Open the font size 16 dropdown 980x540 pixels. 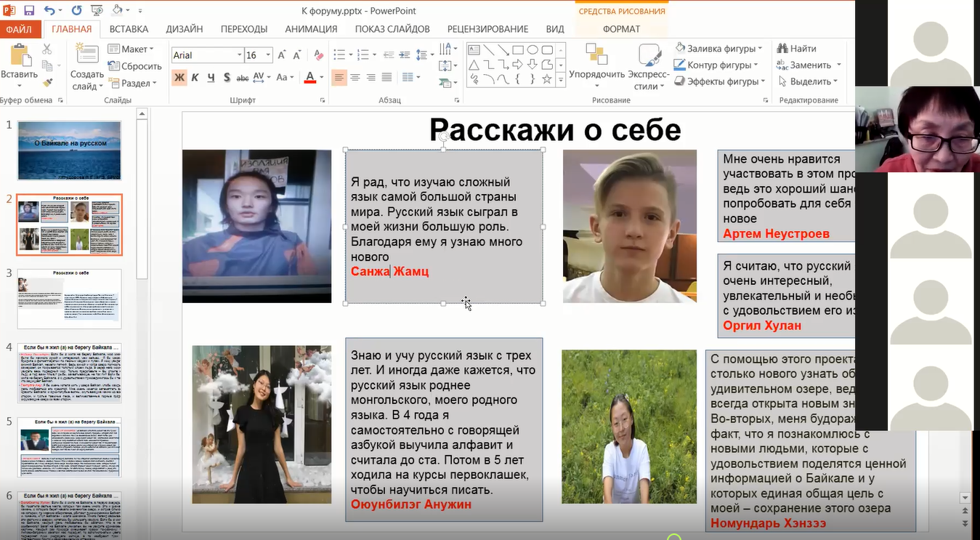(268, 55)
